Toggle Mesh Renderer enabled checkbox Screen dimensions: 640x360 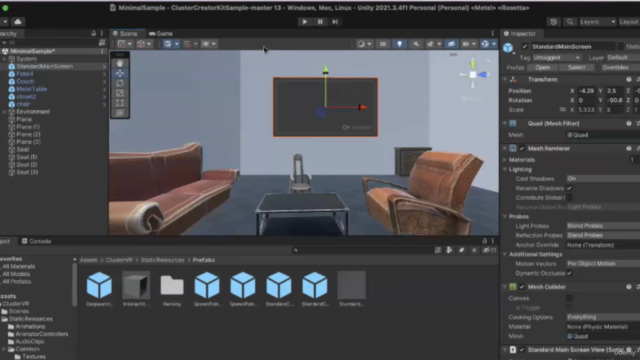click(522, 149)
